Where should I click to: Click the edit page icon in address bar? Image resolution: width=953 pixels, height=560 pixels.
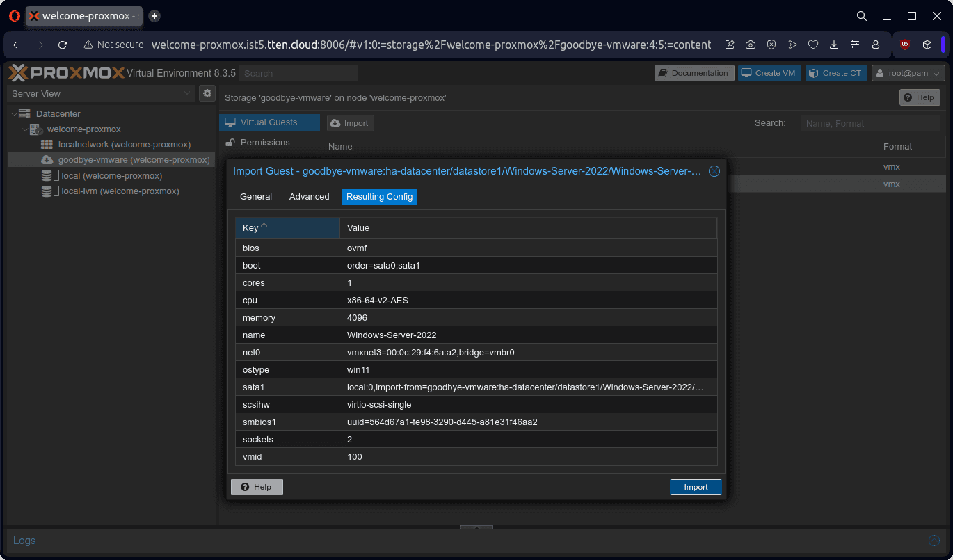pyautogui.click(x=730, y=45)
